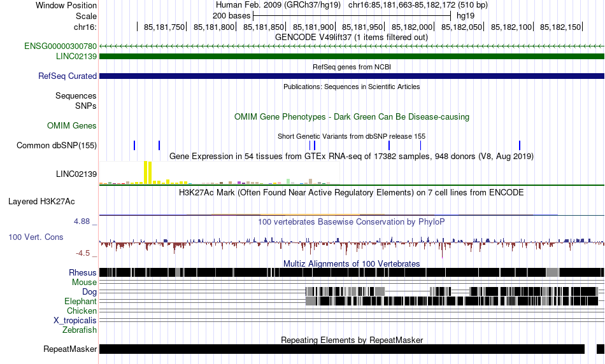The height and width of the screenshot is (364, 605).
Task: Click the Rhesus alignment block row
Action: pos(352,272)
